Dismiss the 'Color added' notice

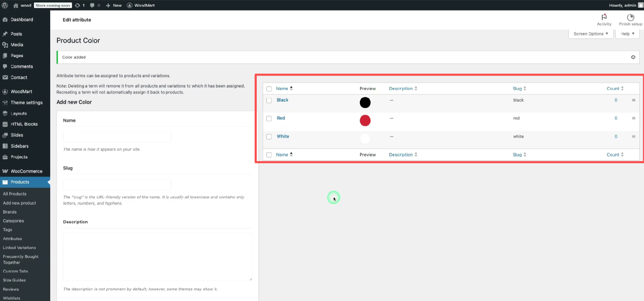pos(633,57)
